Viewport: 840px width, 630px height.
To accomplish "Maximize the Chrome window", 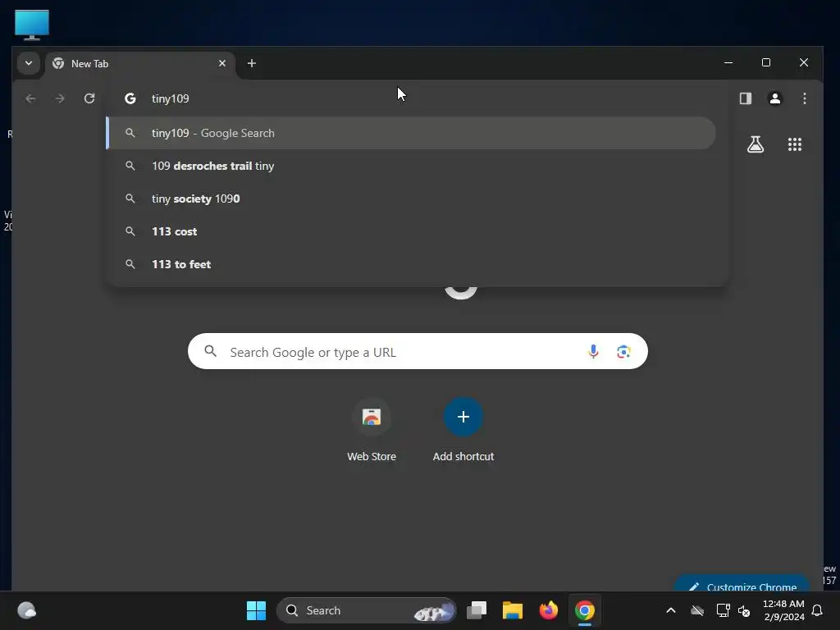I will coord(766,62).
